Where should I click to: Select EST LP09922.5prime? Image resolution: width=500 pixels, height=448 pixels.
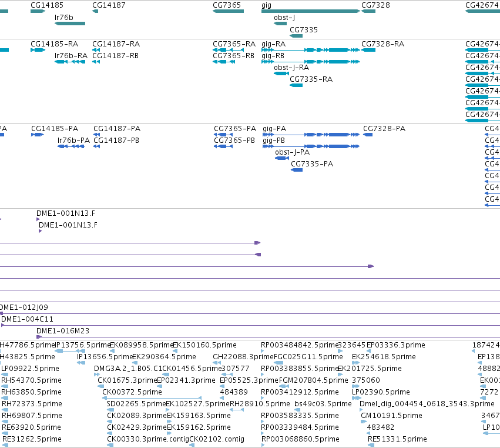[31, 369]
